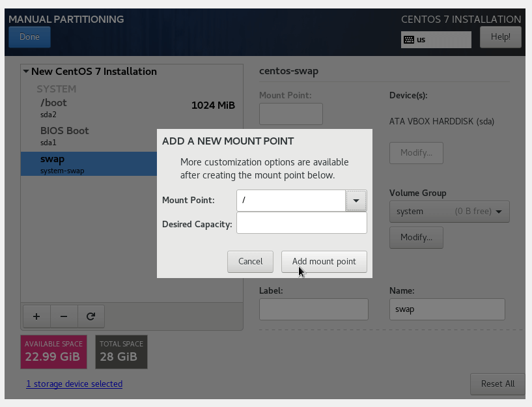Click the Total Space 28 GiB box
This screenshot has width=532, height=407.
(122, 352)
